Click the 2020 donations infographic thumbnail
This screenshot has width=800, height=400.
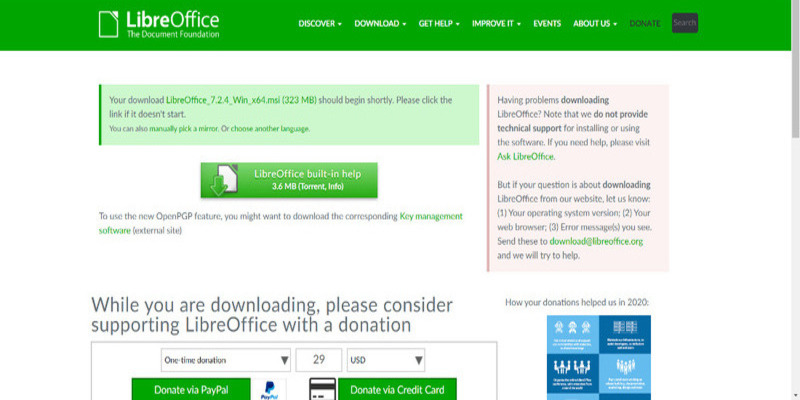pos(598,357)
